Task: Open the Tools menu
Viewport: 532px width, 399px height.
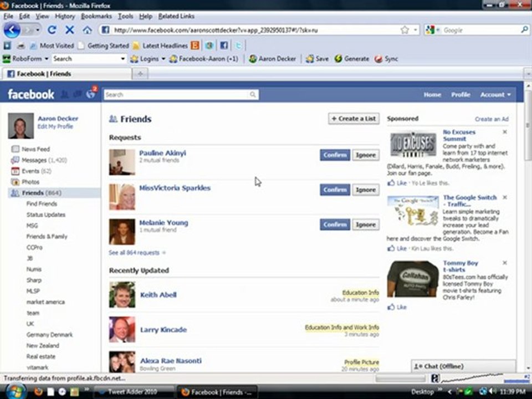Action: tap(125, 16)
